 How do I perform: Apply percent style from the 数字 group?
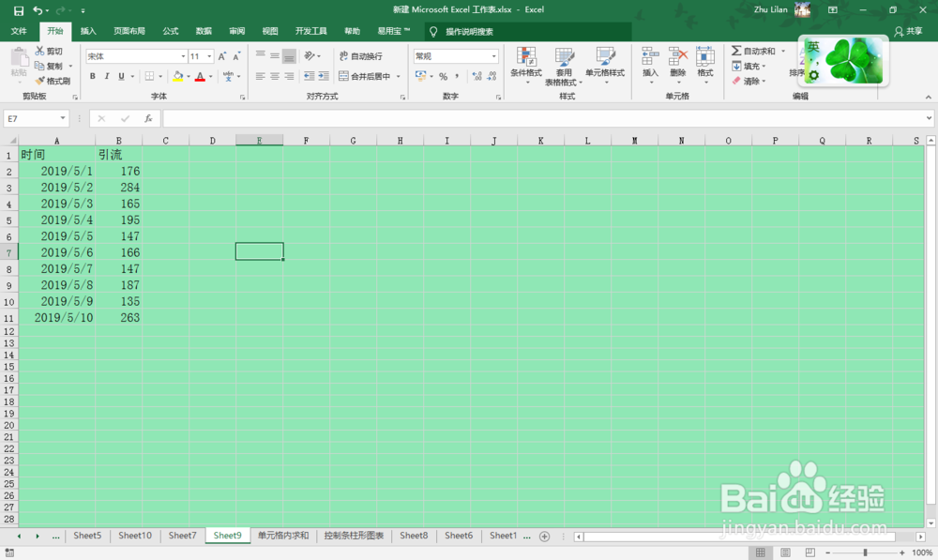(x=445, y=76)
